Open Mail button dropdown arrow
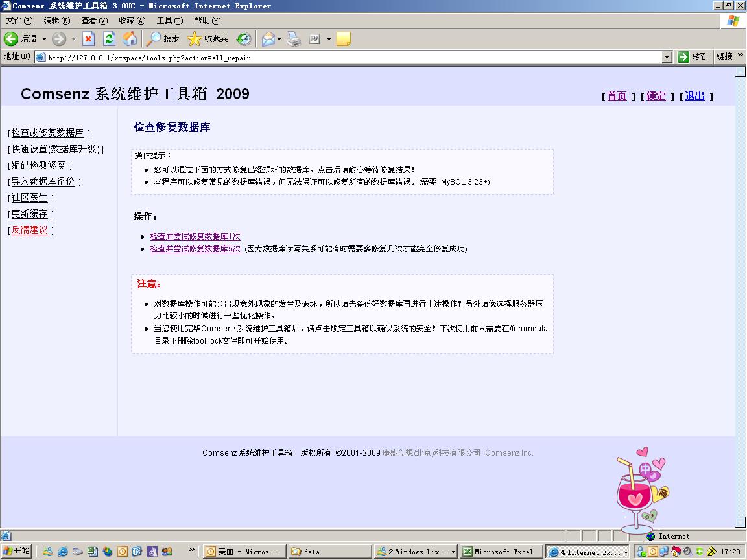747x560 pixels. (x=279, y=39)
